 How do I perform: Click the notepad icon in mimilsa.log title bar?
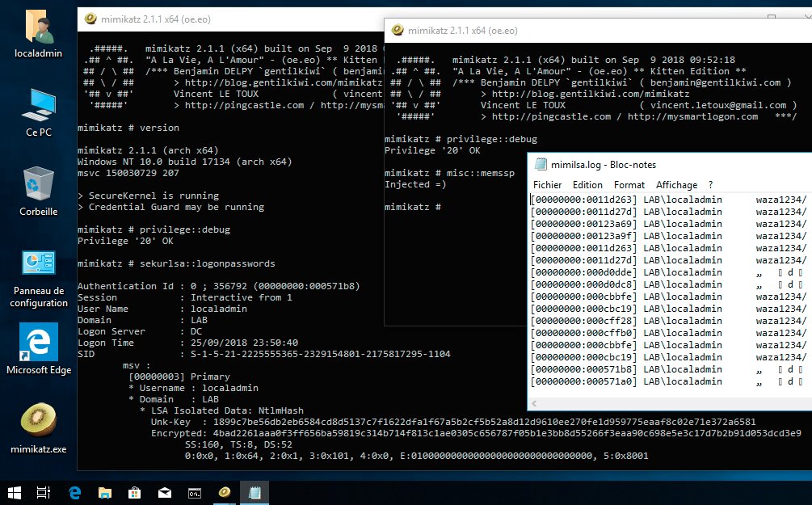(541, 164)
